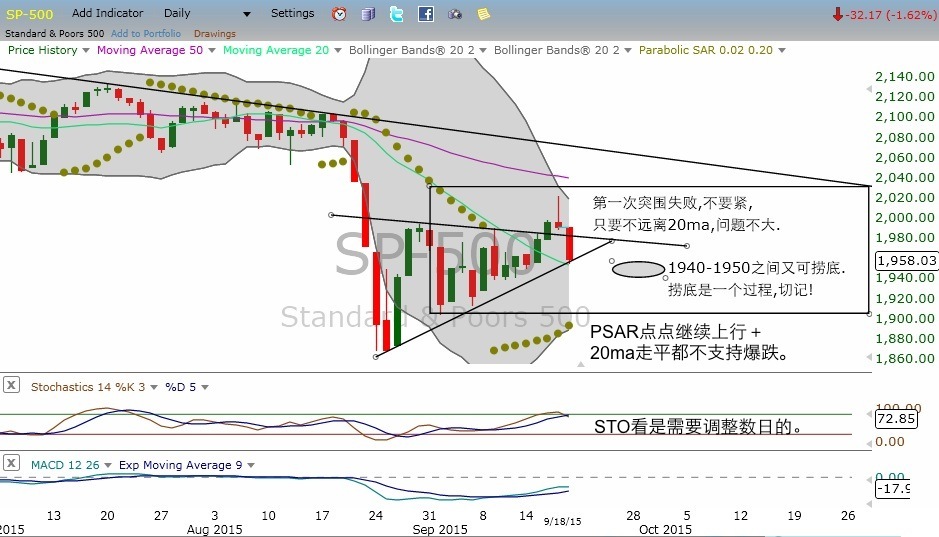The image size is (939, 537).
Task: Open the yellow sticky note icon
Action: click(483, 13)
